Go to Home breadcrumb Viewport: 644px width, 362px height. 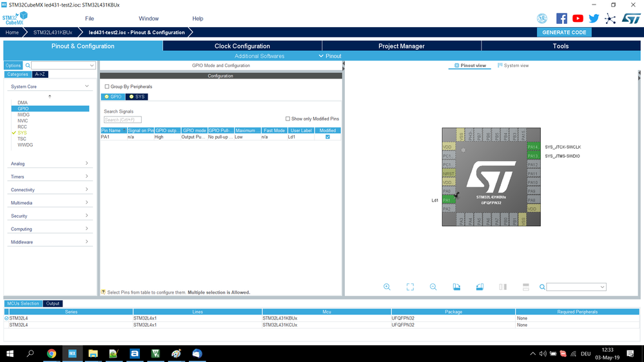(12, 32)
